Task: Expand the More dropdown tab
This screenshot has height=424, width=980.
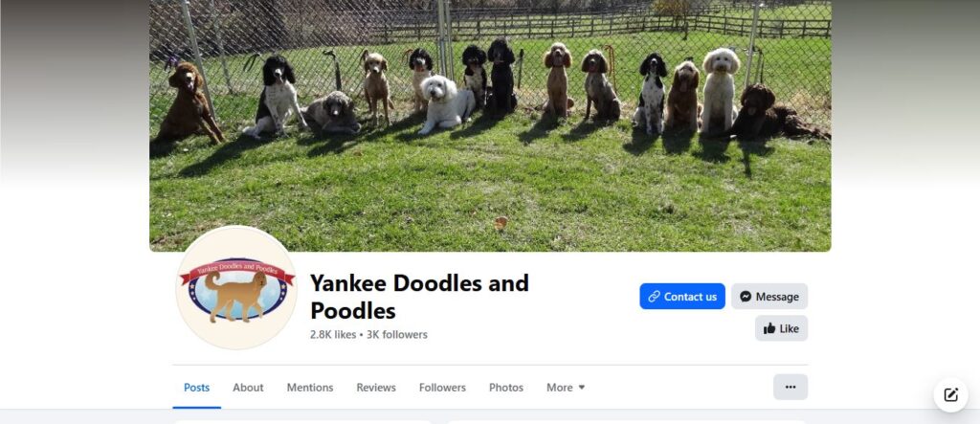Action: pyautogui.click(x=566, y=388)
